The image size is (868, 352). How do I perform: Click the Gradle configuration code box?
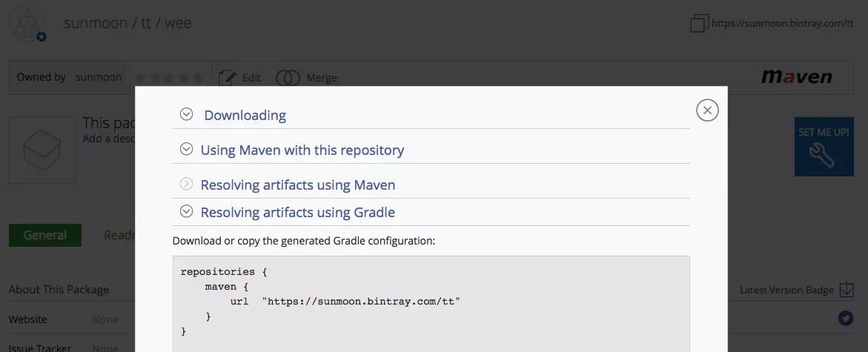431,304
